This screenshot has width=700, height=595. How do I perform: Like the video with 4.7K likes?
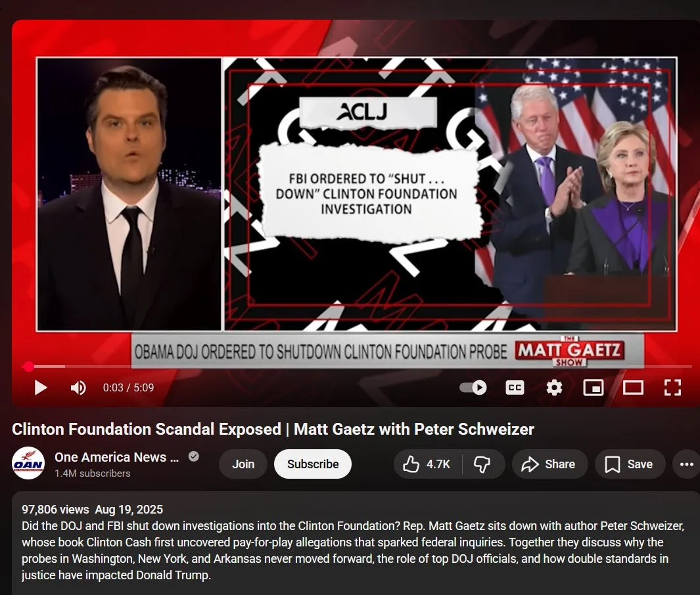427,464
